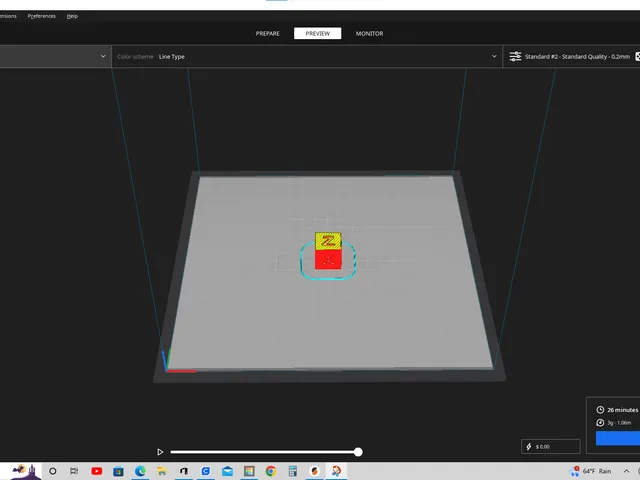Select the PREVIEW stage tab
640x480 pixels.
tap(318, 33)
